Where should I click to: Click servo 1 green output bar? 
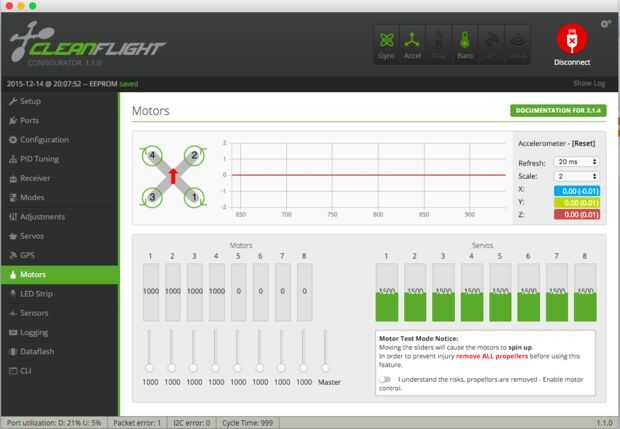pos(387,307)
